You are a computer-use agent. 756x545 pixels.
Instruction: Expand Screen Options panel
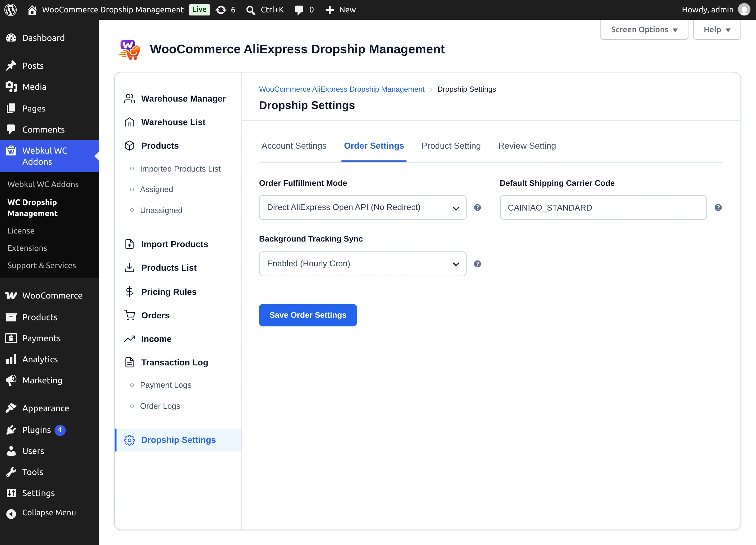coord(644,30)
